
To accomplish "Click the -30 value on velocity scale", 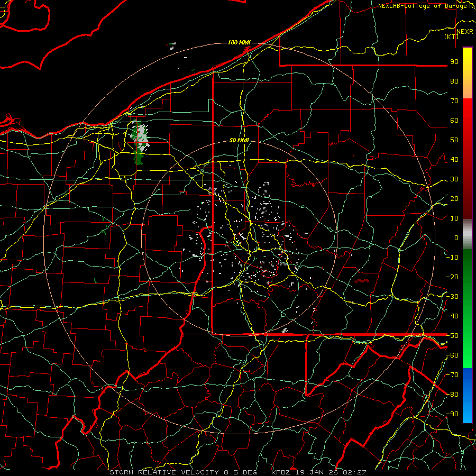I will 452,297.
